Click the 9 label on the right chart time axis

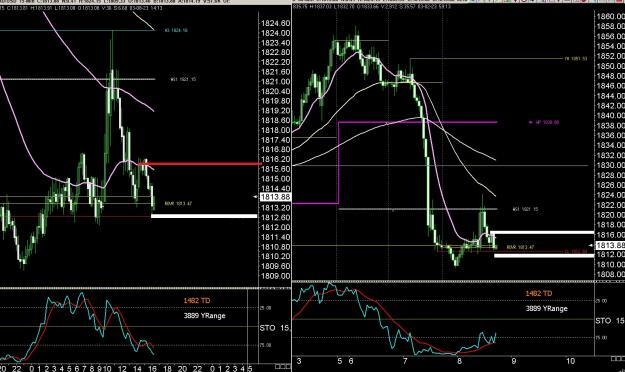pos(513,361)
